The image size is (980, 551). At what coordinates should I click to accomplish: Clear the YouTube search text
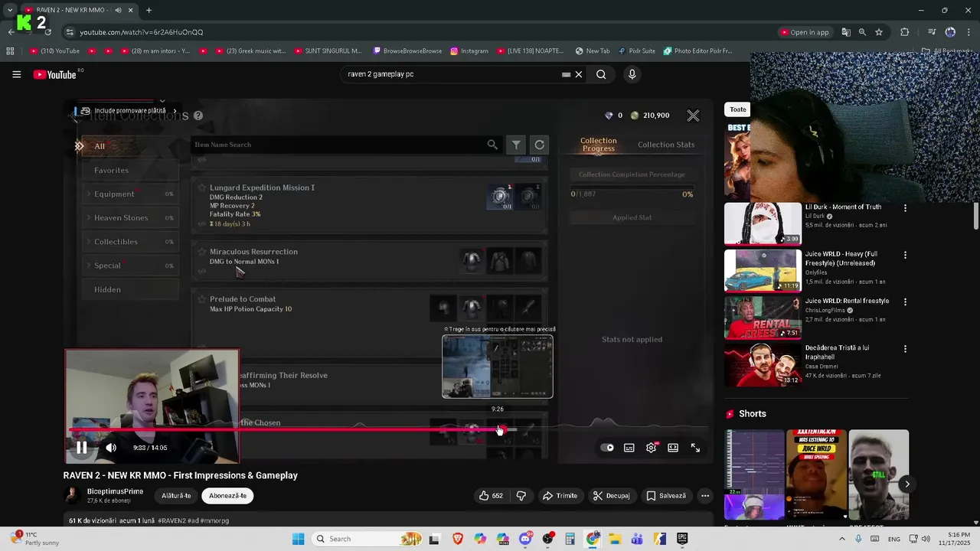579,74
